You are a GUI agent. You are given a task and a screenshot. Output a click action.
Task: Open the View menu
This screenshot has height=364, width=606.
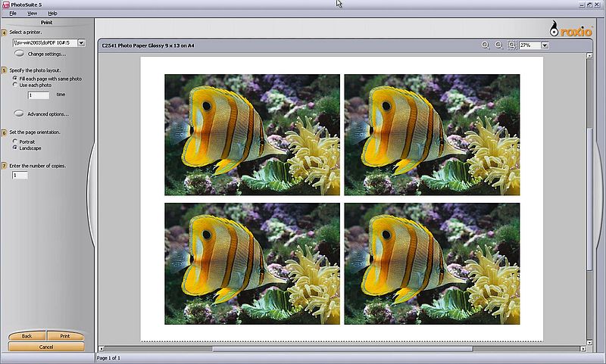pyautogui.click(x=32, y=13)
